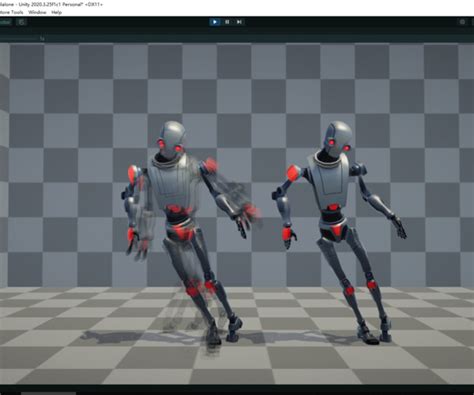The height and width of the screenshot is (395, 474).
Task: Open the Help menu
Action: (x=56, y=12)
